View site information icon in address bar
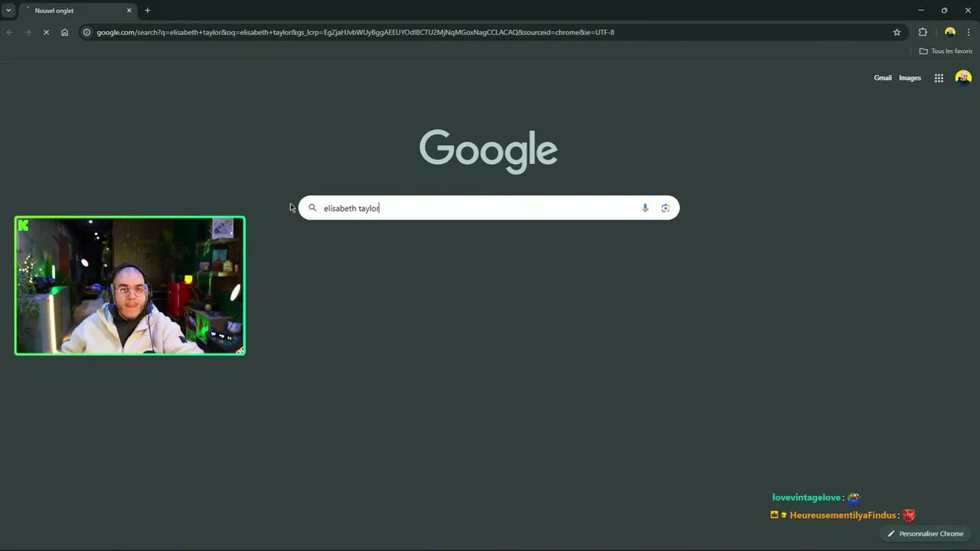The width and height of the screenshot is (980, 551). click(87, 32)
